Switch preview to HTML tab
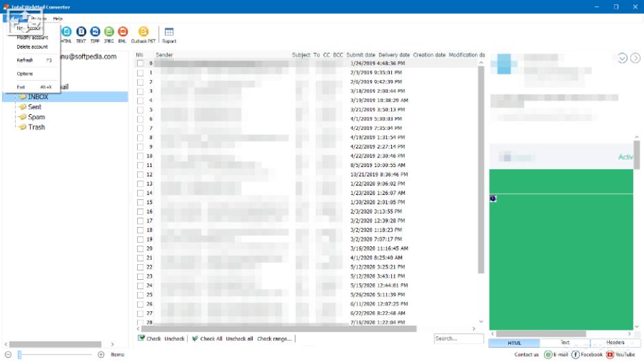This screenshot has height=362, width=644. click(x=515, y=343)
